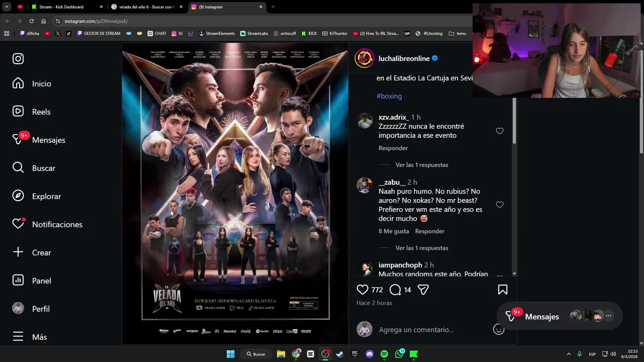Share the post with paper plane icon
Image resolution: width=644 pixels, height=362 pixels.
(x=423, y=290)
